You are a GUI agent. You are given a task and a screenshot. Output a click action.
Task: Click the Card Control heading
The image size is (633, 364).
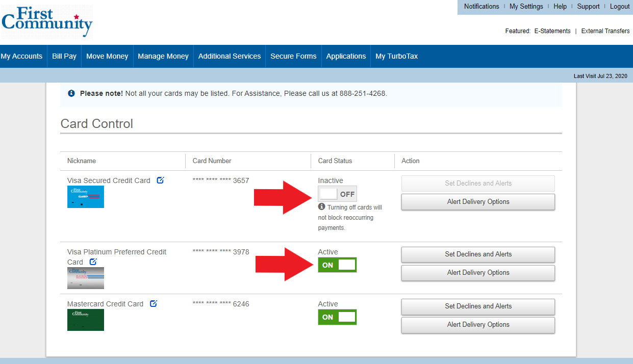coord(97,124)
